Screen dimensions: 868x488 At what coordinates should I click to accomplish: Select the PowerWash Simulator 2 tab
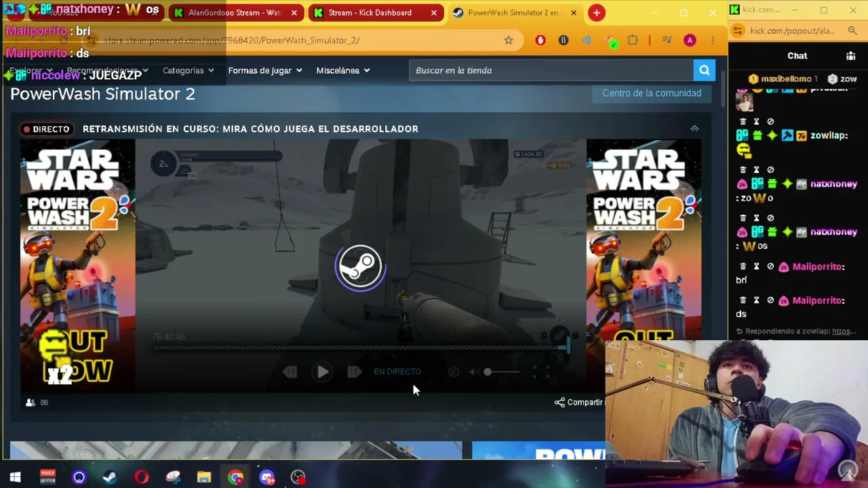pos(506,13)
